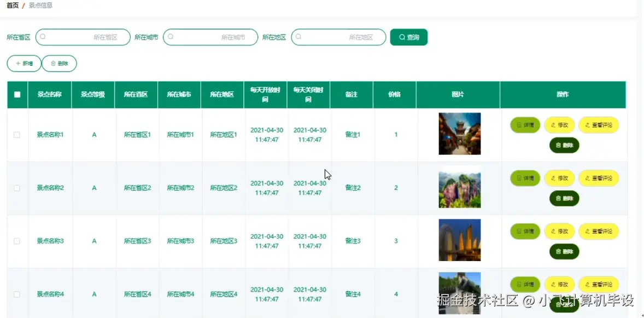Click the 价格 column header
The image size is (644, 318).
point(394,95)
